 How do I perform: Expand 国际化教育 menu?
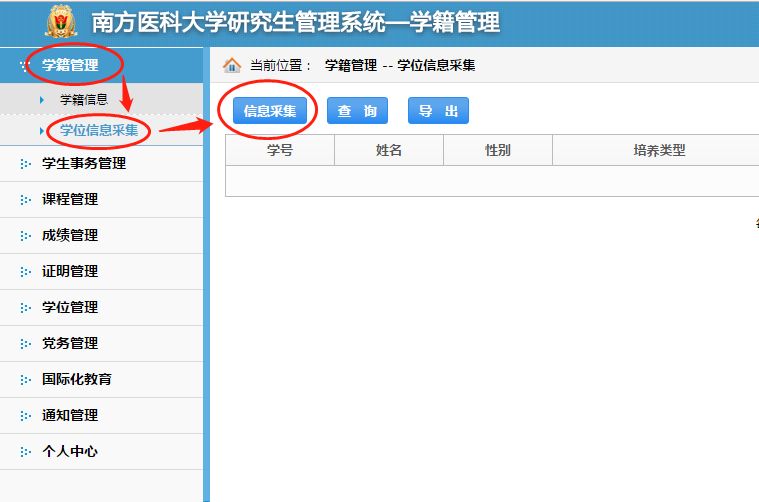pyautogui.click(x=101, y=380)
